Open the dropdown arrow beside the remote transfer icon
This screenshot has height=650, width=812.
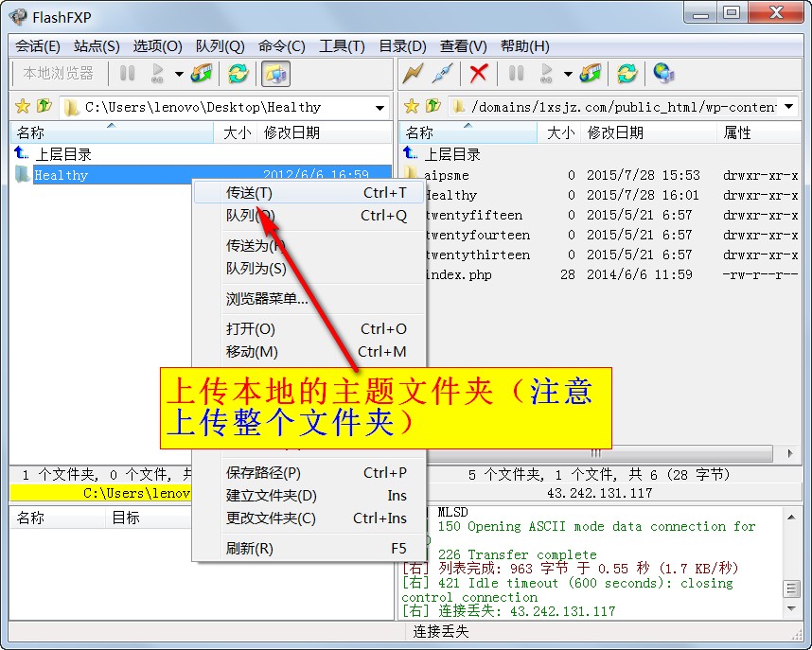[568, 74]
